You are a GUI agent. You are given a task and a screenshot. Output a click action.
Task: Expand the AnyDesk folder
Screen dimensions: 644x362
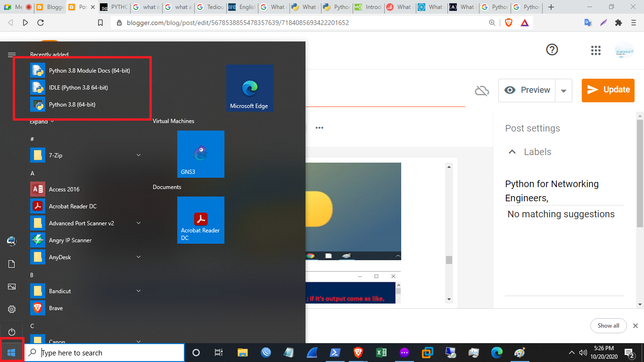[x=139, y=257]
